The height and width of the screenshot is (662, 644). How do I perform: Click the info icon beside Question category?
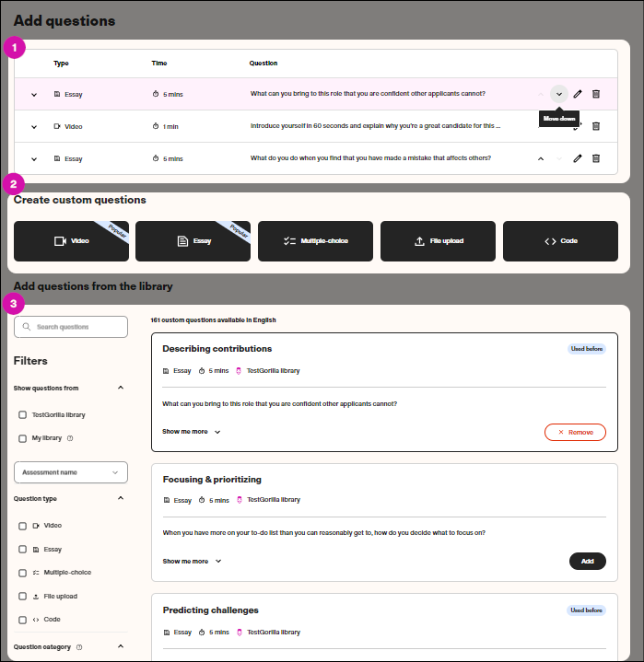pos(79,647)
